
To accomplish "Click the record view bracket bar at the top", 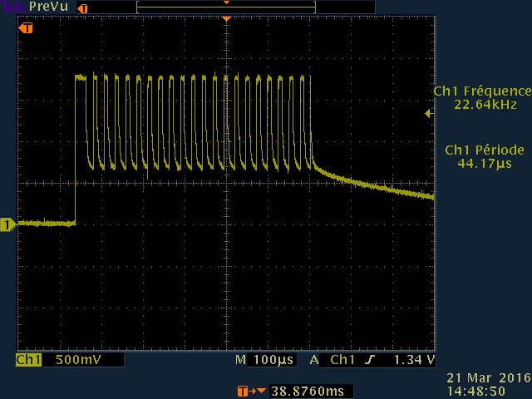I will [226, 7].
